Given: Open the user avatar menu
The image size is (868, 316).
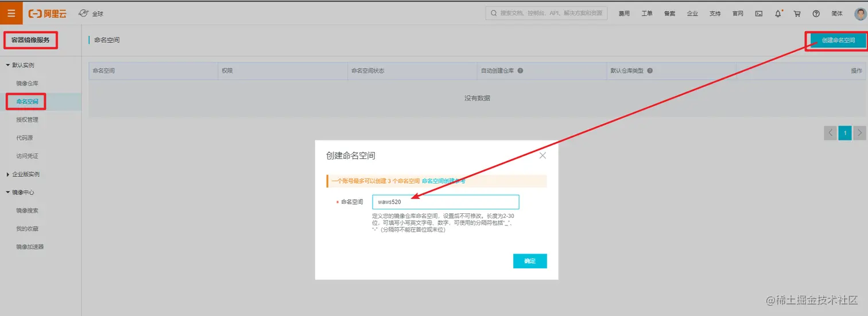Looking at the screenshot, I should [860, 13].
